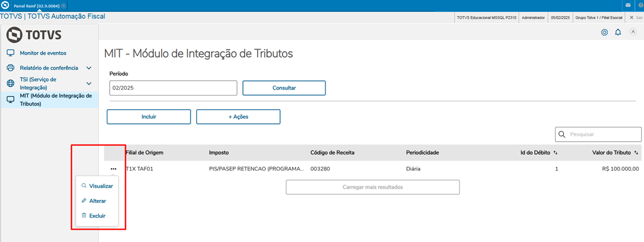Close the Painel Reinf tab with its X
Image resolution: width=644 pixels, height=242 pixels.
pos(63,6)
